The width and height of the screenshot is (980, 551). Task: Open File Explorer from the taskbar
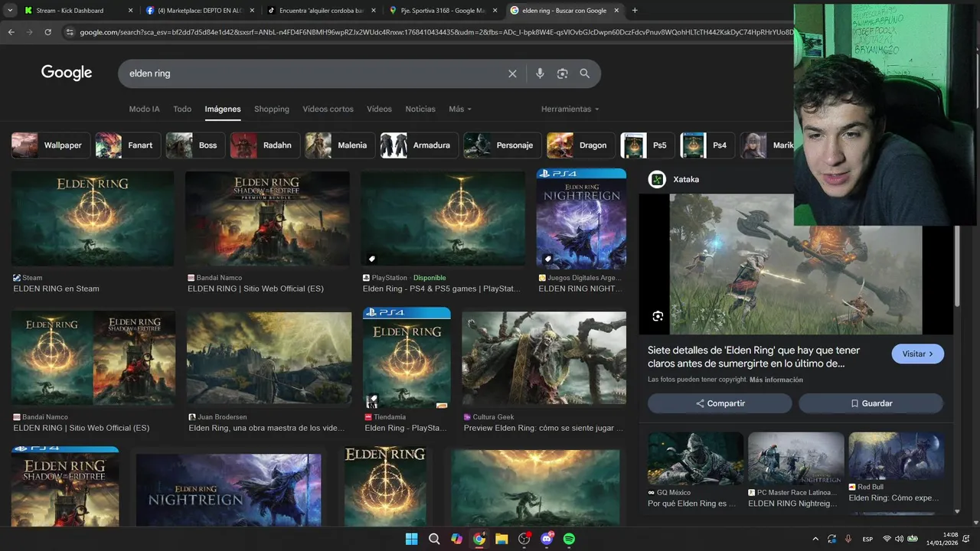(501, 539)
